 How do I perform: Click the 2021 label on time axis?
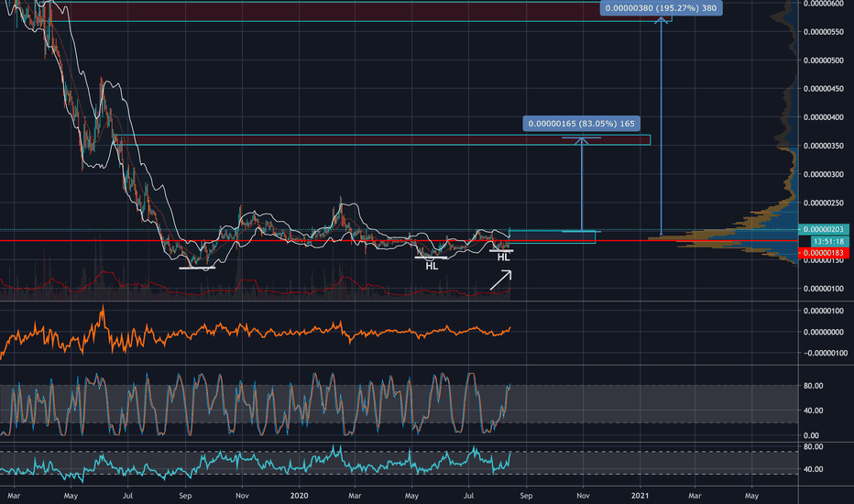[x=640, y=496]
